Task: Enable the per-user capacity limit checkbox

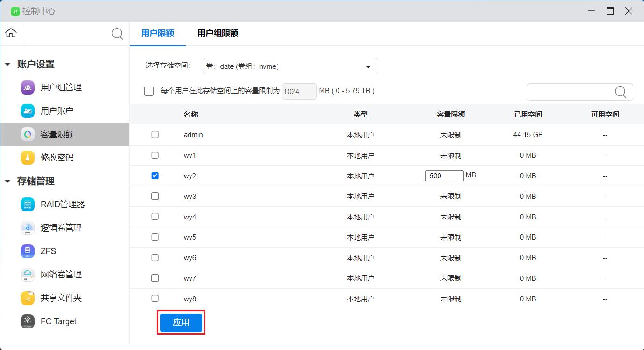Action: click(148, 91)
